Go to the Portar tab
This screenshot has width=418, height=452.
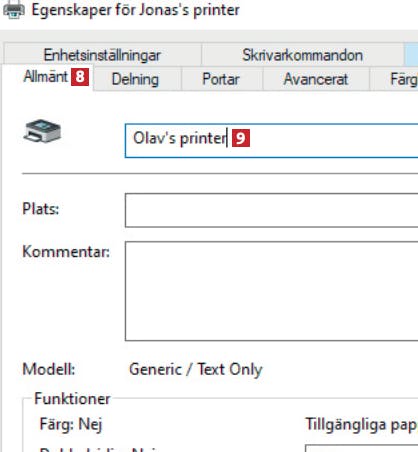pos(221,79)
